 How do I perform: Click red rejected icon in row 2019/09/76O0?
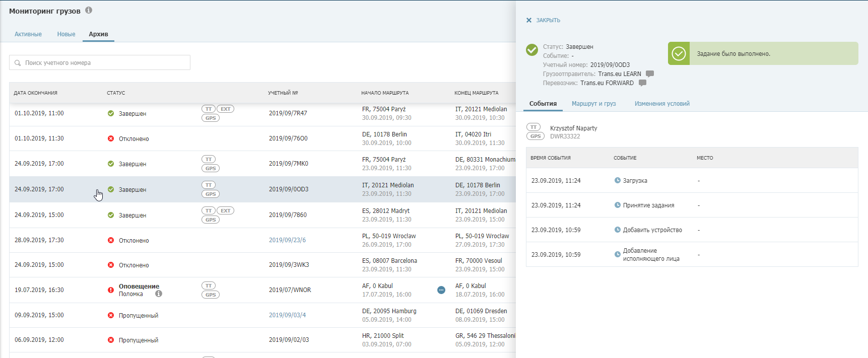(111, 138)
